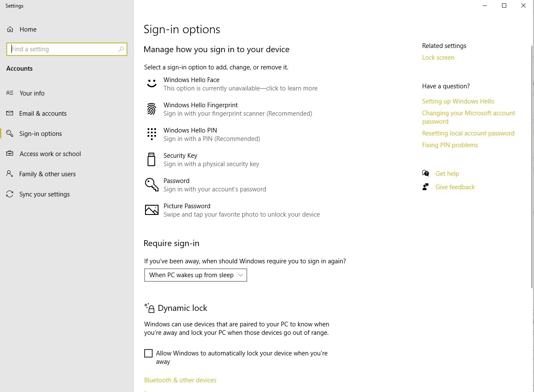Click the Find a setting search box

point(67,49)
